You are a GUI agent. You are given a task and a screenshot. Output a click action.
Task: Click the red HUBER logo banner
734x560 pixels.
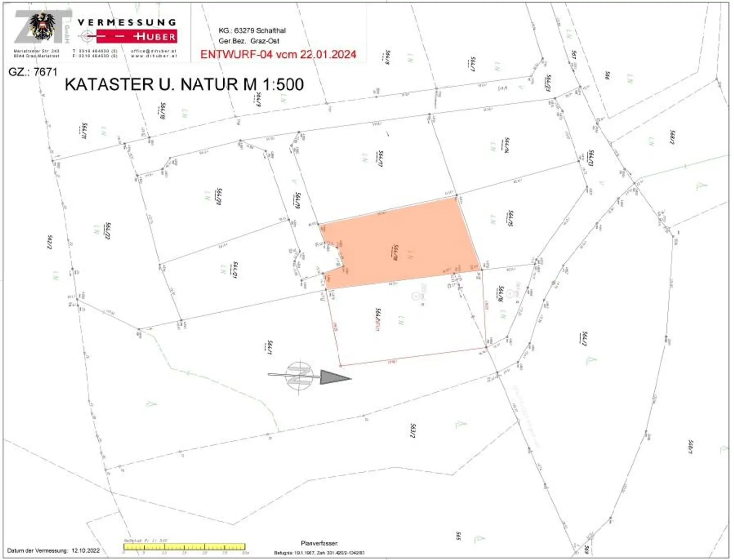click(138, 37)
